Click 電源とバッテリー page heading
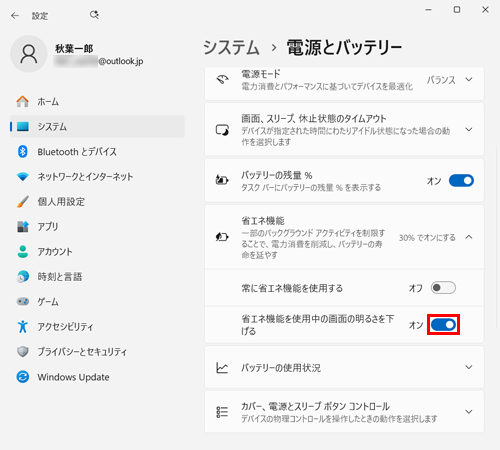 (x=344, y=48)
